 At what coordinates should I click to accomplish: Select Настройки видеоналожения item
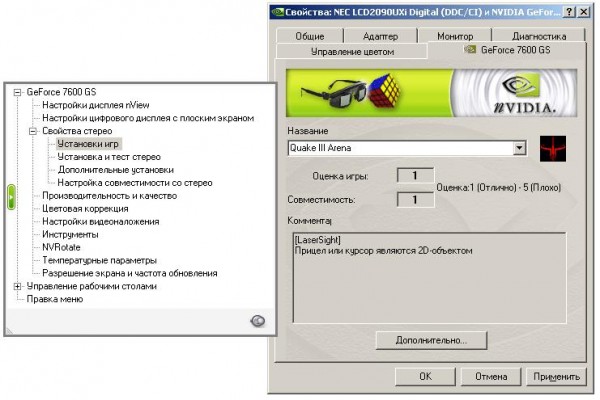click(101, 222)
